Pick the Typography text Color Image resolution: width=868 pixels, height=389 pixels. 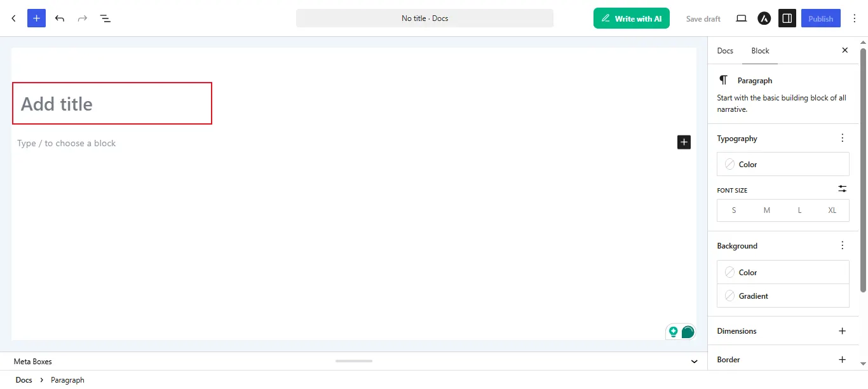[783, 164]
